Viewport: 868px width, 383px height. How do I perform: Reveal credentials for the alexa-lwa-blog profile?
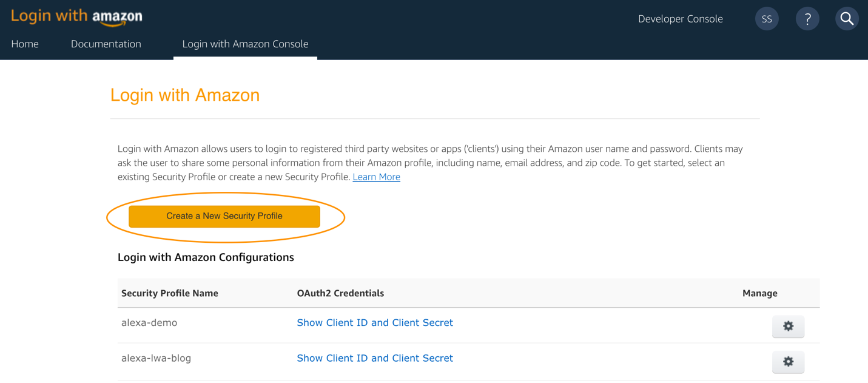pyautogui.click(x=374, y=358)
